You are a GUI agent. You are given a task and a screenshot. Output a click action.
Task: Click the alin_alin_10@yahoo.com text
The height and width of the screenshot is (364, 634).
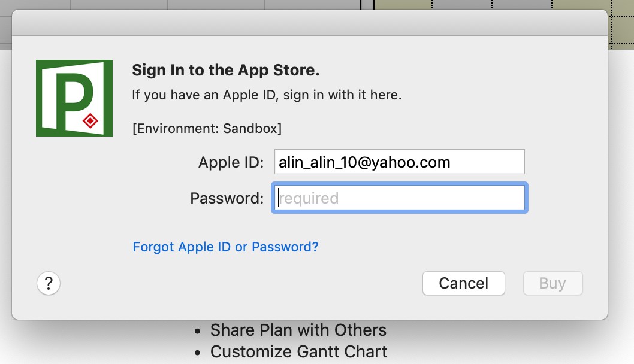(x=364, y=162)
